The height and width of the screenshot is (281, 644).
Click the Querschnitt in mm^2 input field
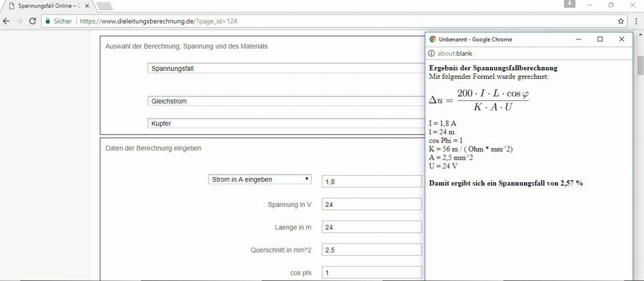[372, 250]
